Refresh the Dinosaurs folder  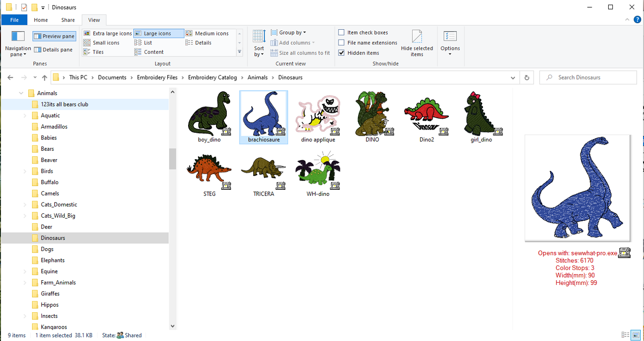527,77
